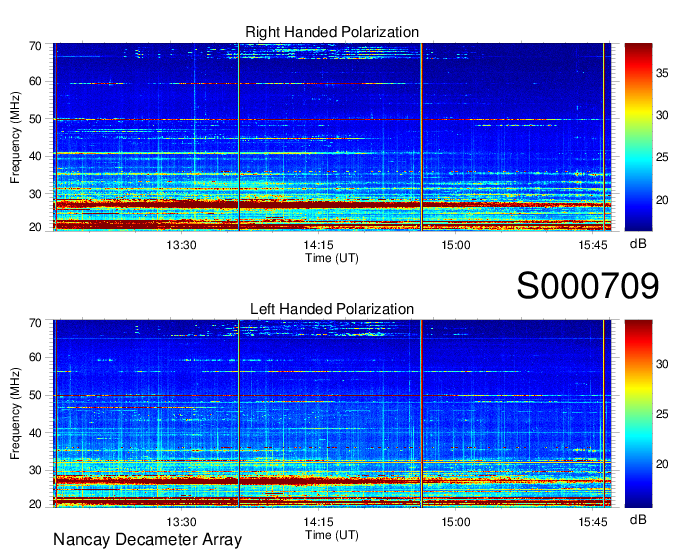Click the 20 MHz tick on left-handed plot
The image size is (680, 552).
pyautogui.click(x=35, y=504)
